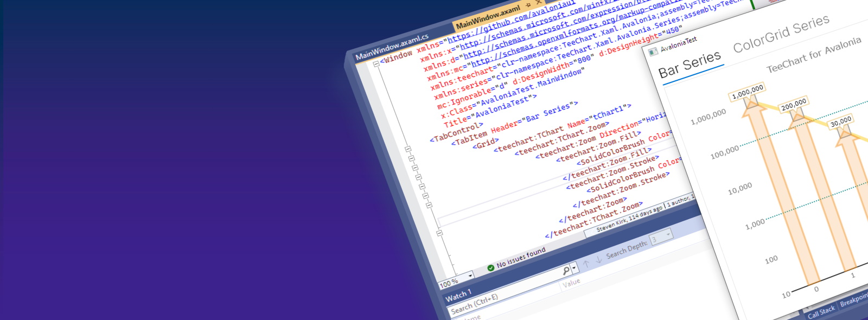Click the No issues found status text
Viewport: 868px width, 320px height.
click(521, 257)
